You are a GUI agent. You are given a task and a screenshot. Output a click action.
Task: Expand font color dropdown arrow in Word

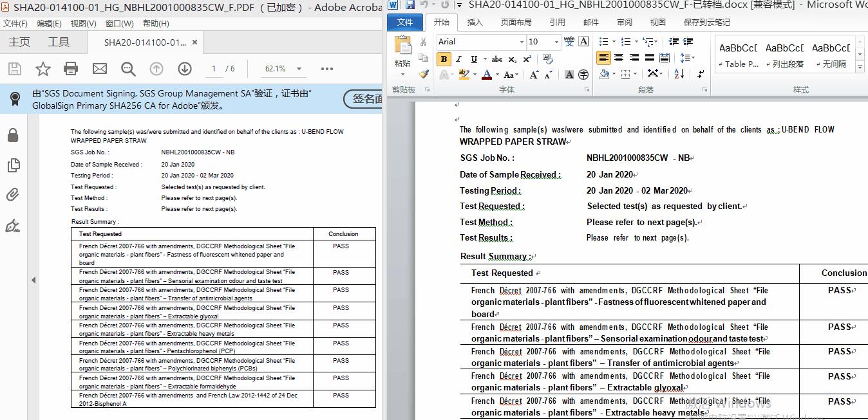click(497, 75)
